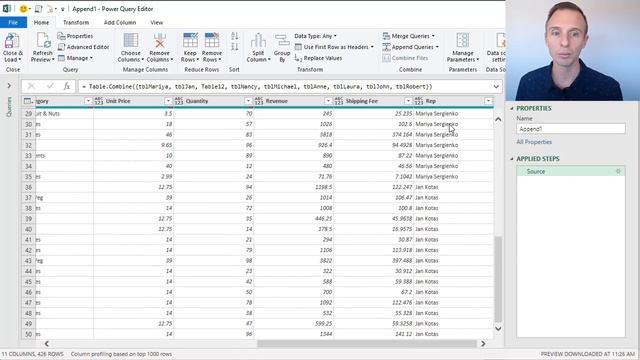Click the query Name input field

570,129
